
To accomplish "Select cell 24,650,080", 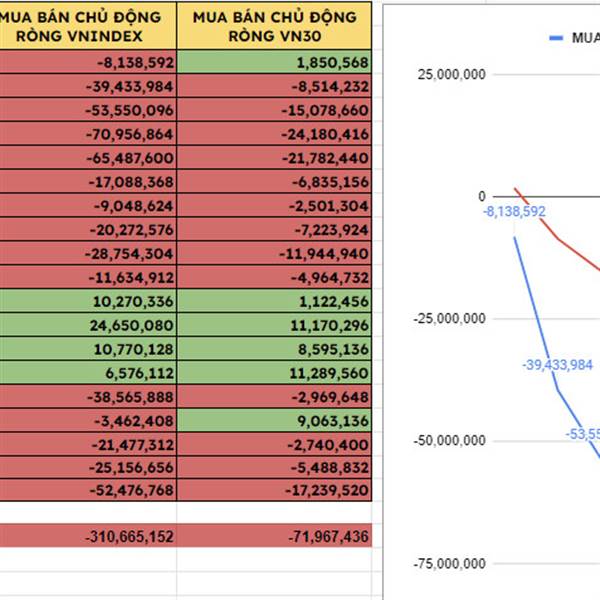I will (88, 324).
